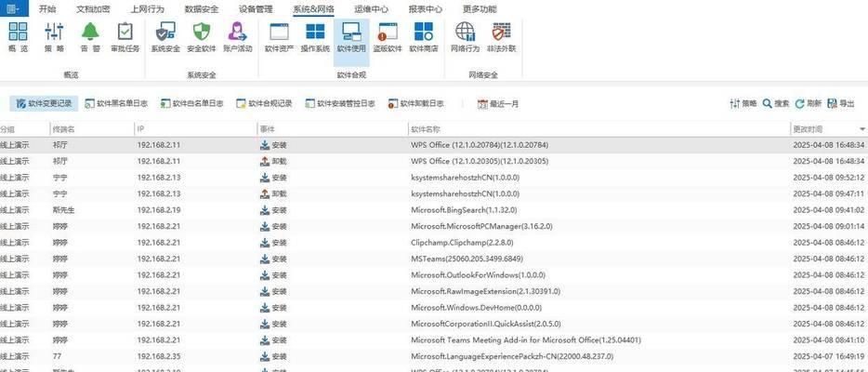This screenshot has width=868, height=372.
Task: Open the 非法外联 firewall shield icon
Action: [x=502, y=37]
